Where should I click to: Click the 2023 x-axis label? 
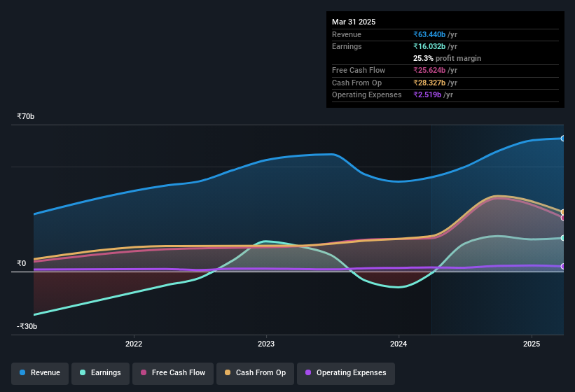266,344
